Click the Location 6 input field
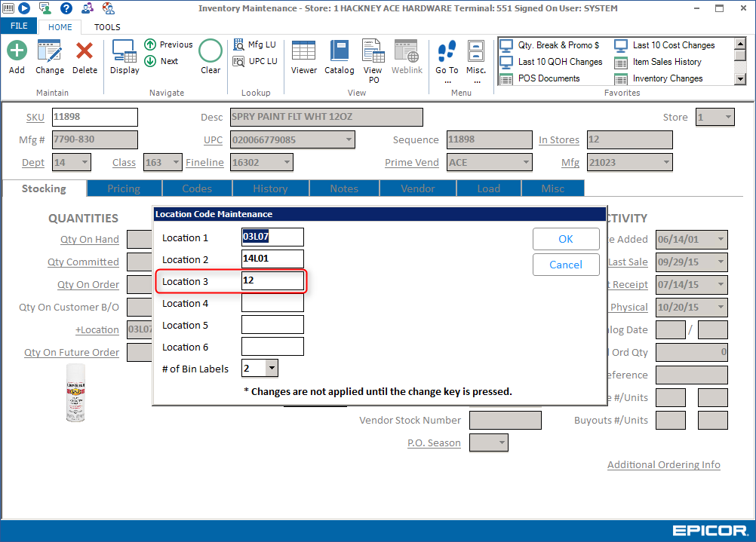 pyautogui.click(x=273, y=347)
